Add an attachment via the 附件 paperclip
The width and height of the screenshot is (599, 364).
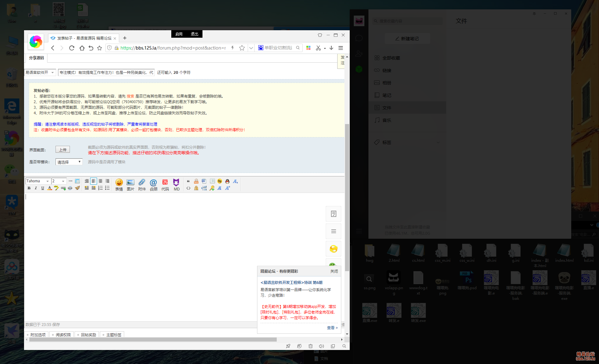click(x=142, y=184)
